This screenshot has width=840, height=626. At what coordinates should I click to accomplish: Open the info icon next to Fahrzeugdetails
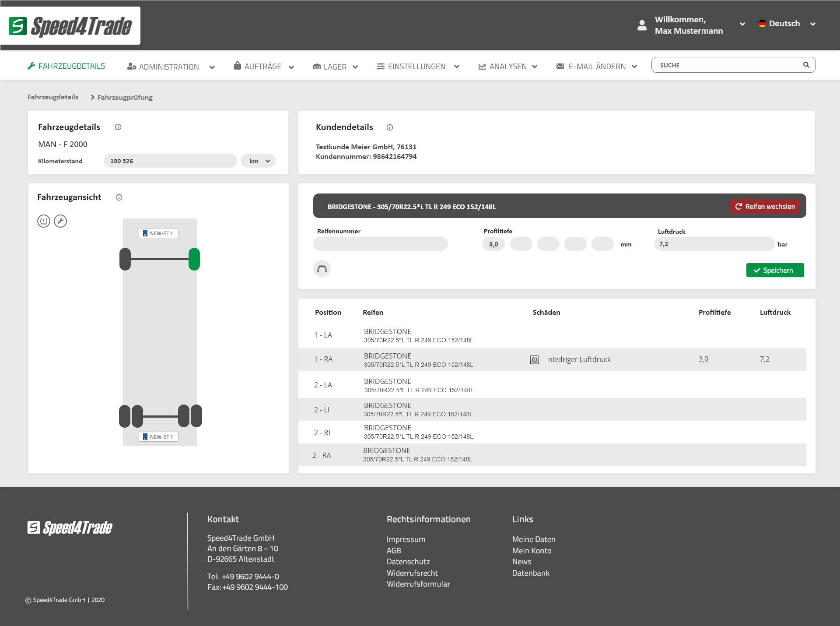[118, 127]
